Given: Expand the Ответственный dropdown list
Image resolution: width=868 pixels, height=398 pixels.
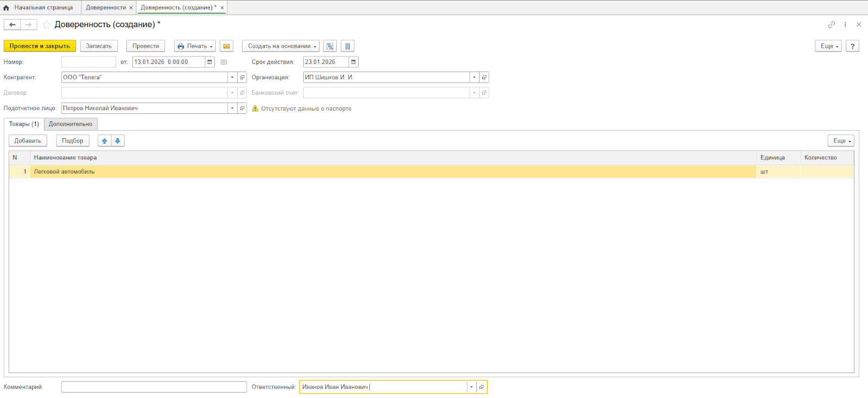Looking at the screenshot, I should [471, 387].
